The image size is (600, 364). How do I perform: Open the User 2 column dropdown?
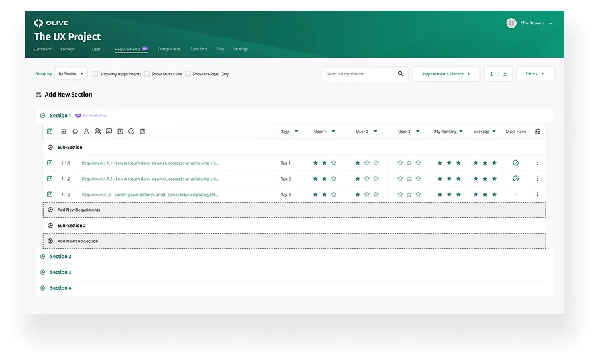(x=375, y=132)
